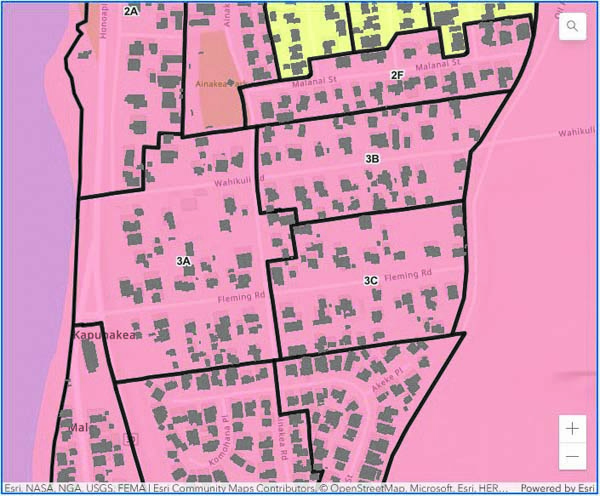Click the 3A zone label
The image size is (600, 496).
(x=183, y=261)
